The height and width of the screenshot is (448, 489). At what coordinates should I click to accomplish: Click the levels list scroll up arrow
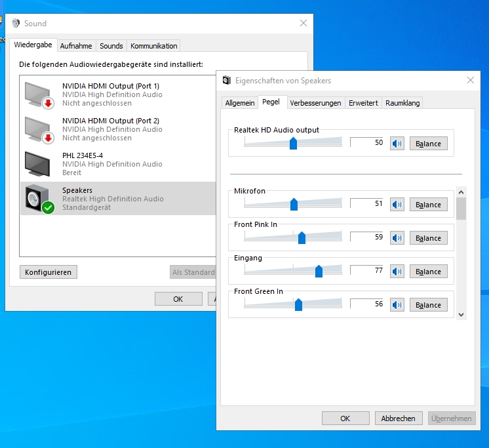point(461,192)
